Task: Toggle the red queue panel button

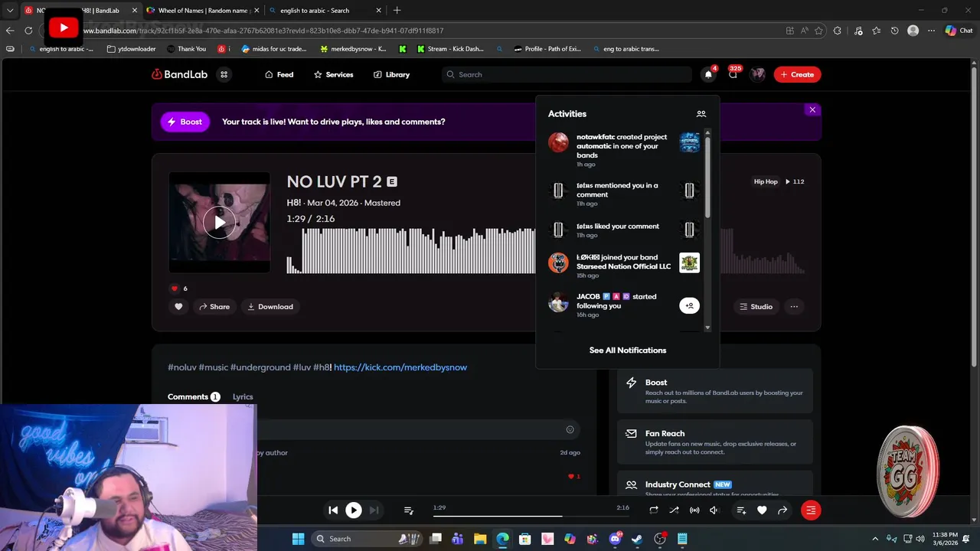Action: 811,510
